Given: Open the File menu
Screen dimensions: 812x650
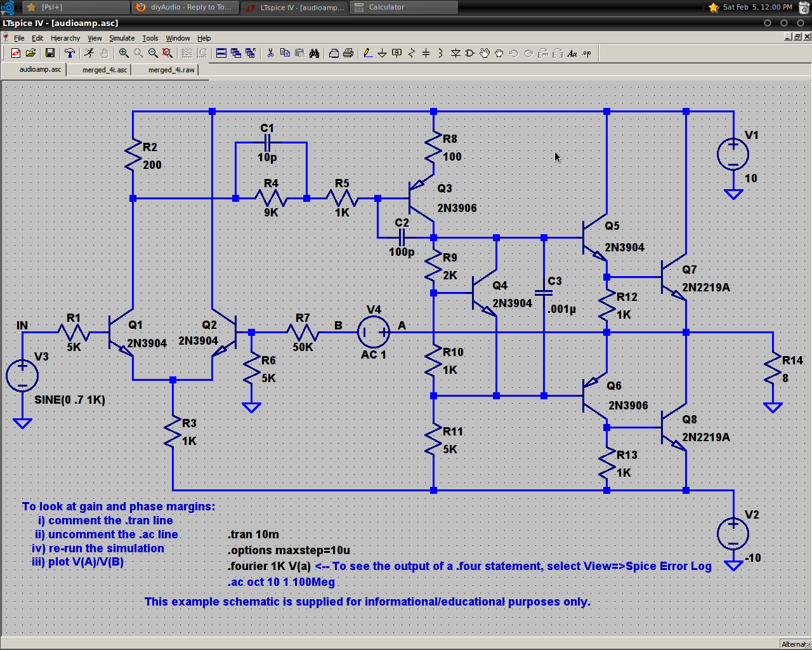Looking at the screenshot, I should pyautogui.click(x=19, y=38).
